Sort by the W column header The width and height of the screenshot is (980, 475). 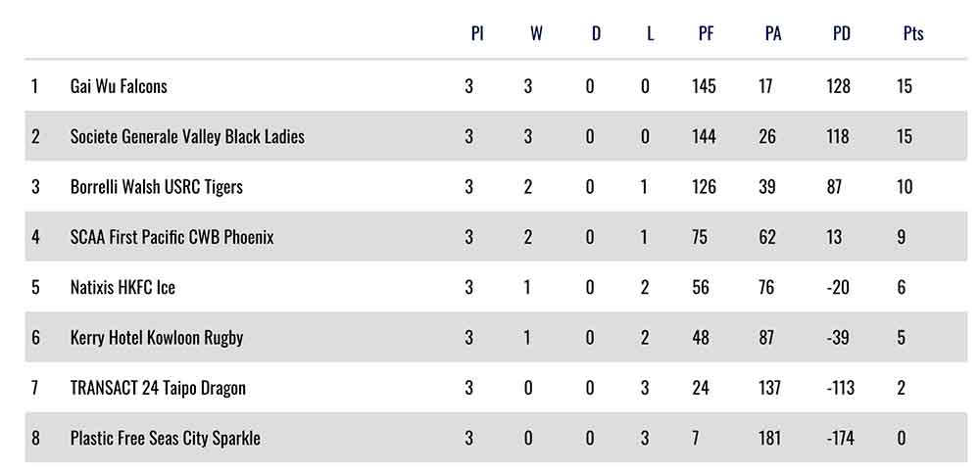pyautogui.click(x=536, y=33)
